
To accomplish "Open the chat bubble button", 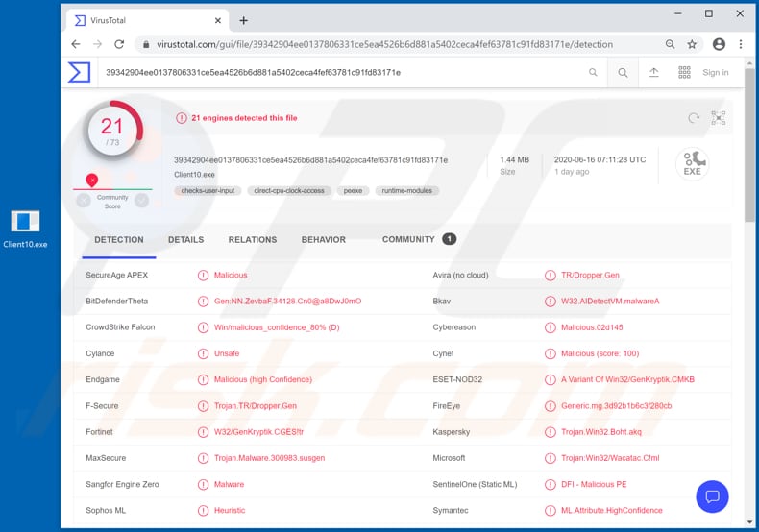I will (x=712, y=496).
